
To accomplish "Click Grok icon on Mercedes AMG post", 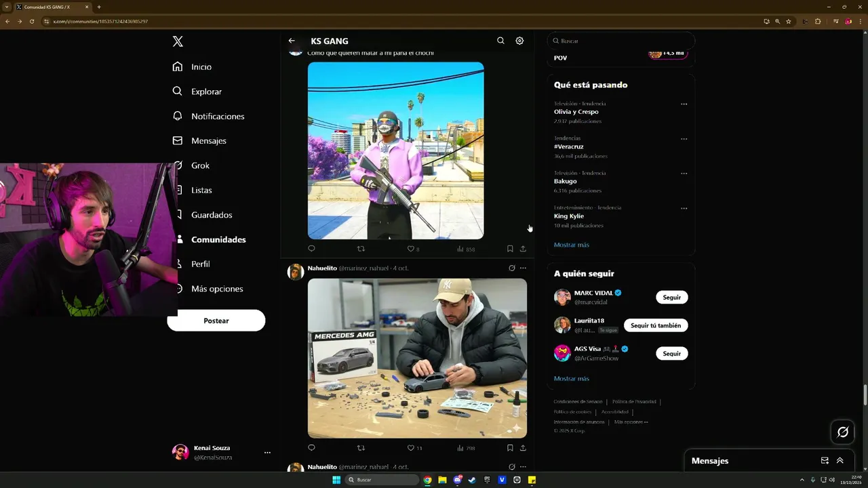I will click(512, 268).
